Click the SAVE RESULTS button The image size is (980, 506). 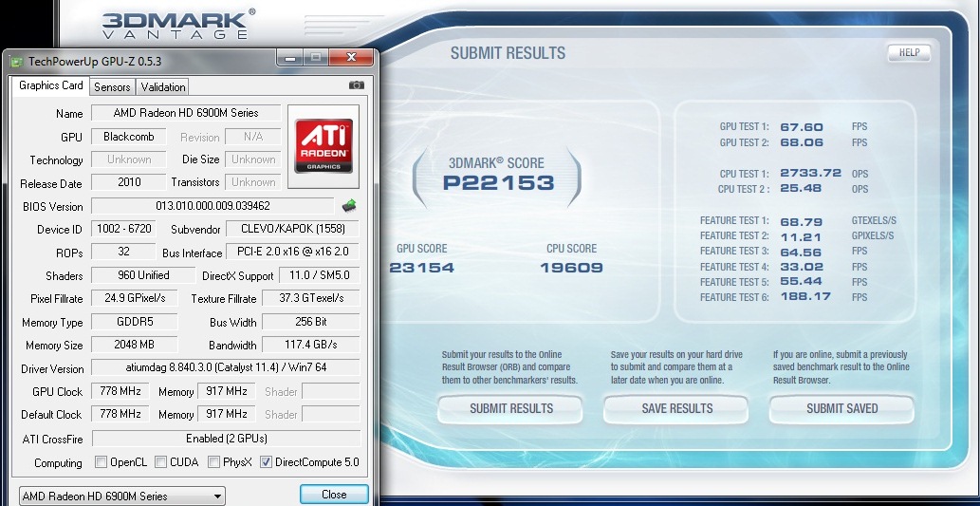[676, 408]
